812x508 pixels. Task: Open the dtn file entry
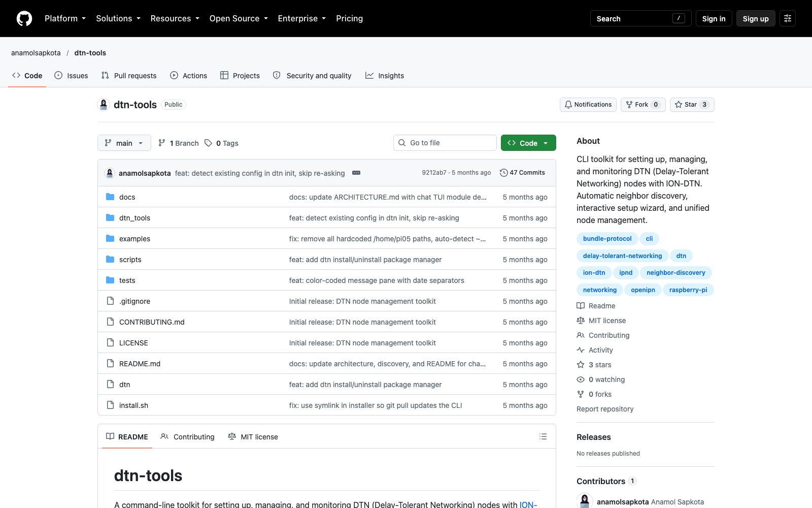(x=125, y=384)
